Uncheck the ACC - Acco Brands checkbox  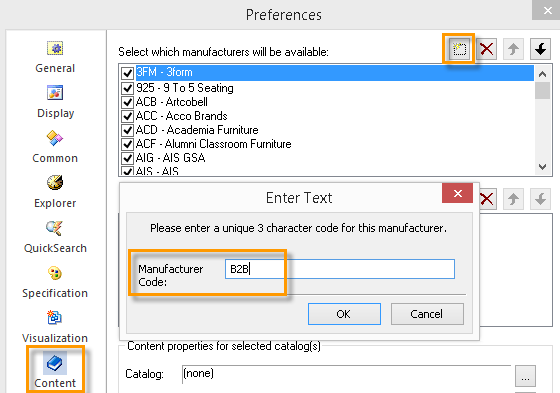(128, 116)
